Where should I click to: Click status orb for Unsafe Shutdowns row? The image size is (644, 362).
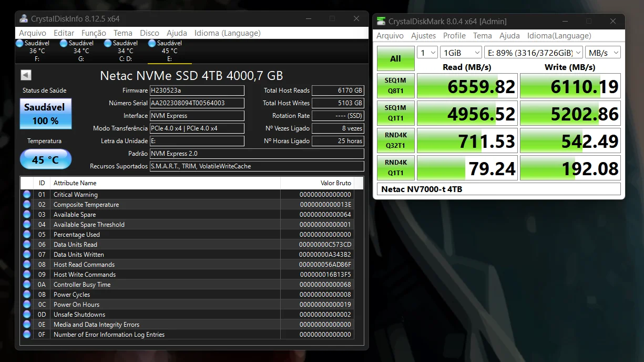[x=27, y=314]
